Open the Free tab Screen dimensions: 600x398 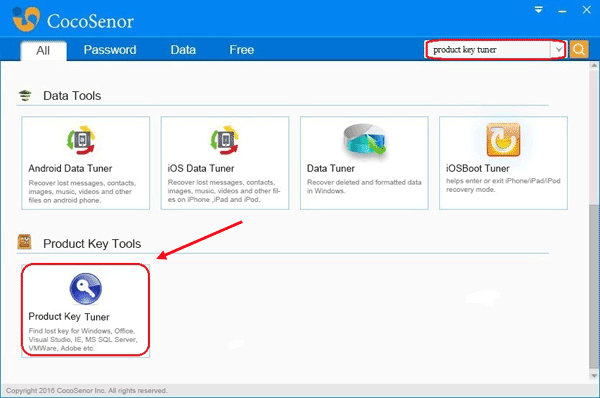point(241,50)
